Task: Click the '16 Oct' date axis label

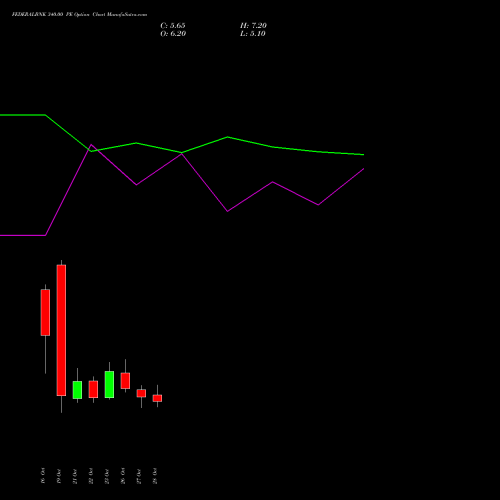Action: [x=43, y=476]
